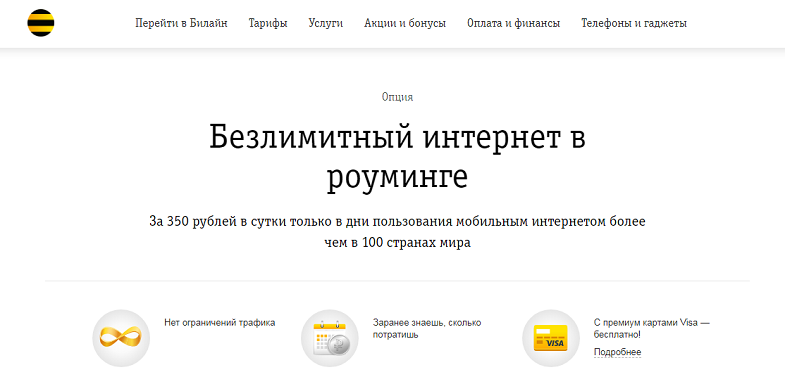Click the Безлимитный интернет в роуминге heading
The height and width of the screenshot is (384, 785).
click(398, 157)
